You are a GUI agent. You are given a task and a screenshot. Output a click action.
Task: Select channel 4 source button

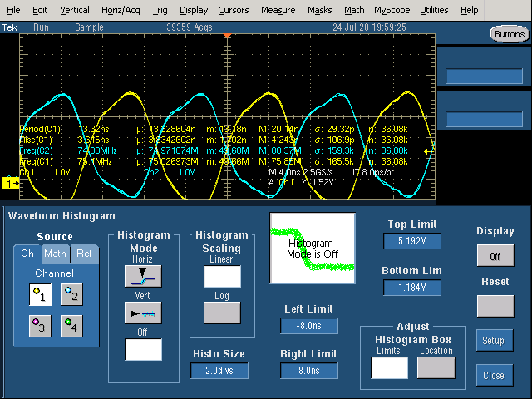point(71,327)
